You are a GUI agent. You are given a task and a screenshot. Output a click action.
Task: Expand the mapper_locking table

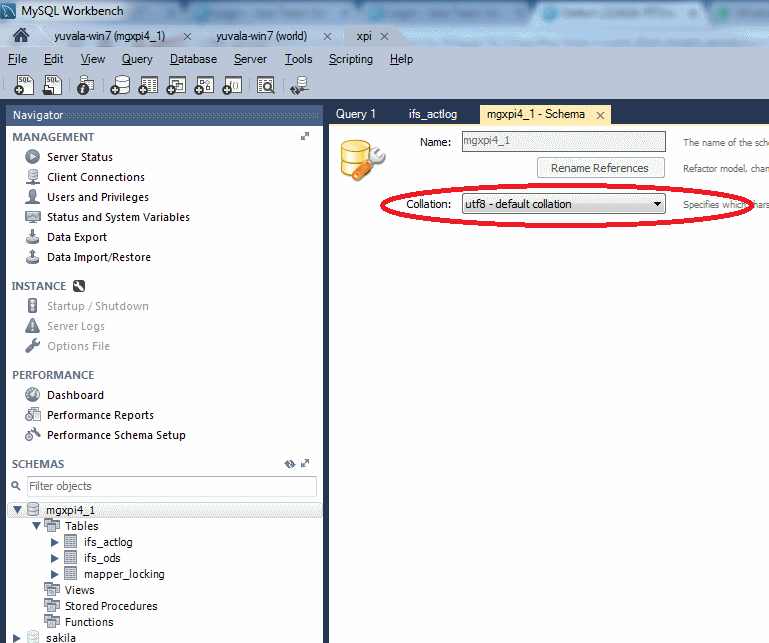click(54, 574)
